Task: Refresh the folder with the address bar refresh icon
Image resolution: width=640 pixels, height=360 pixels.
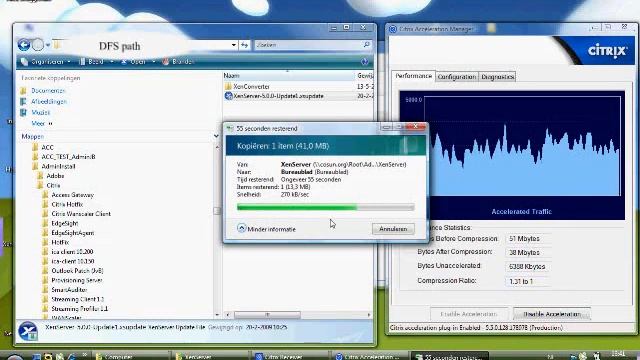Action: 244,45
